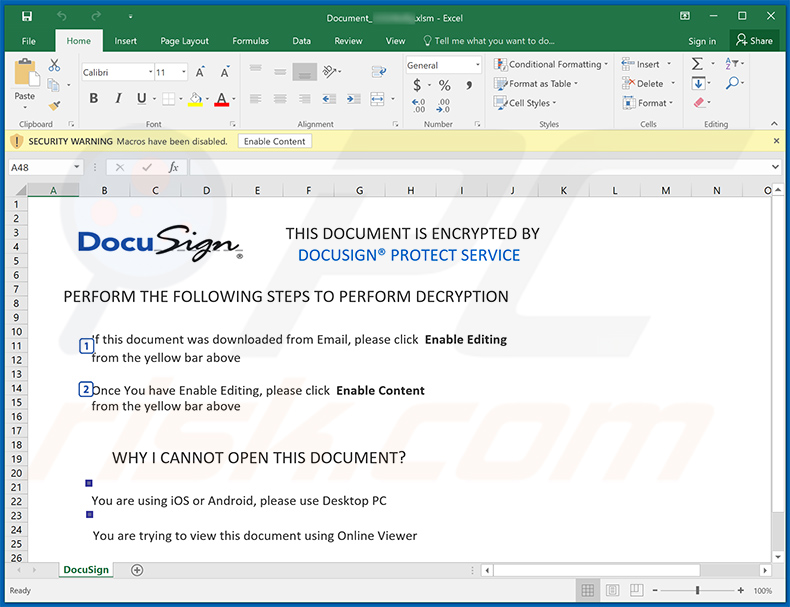Viewport: 790px width, 607px height.
Task: Click Decrease Decimal icon
Action: coord(443,105)
